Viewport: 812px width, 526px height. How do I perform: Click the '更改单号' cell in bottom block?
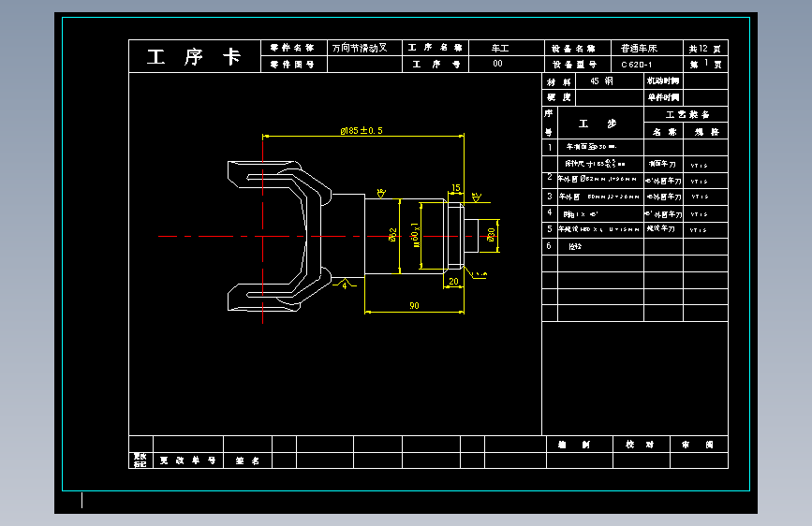[x=188, y=460]
